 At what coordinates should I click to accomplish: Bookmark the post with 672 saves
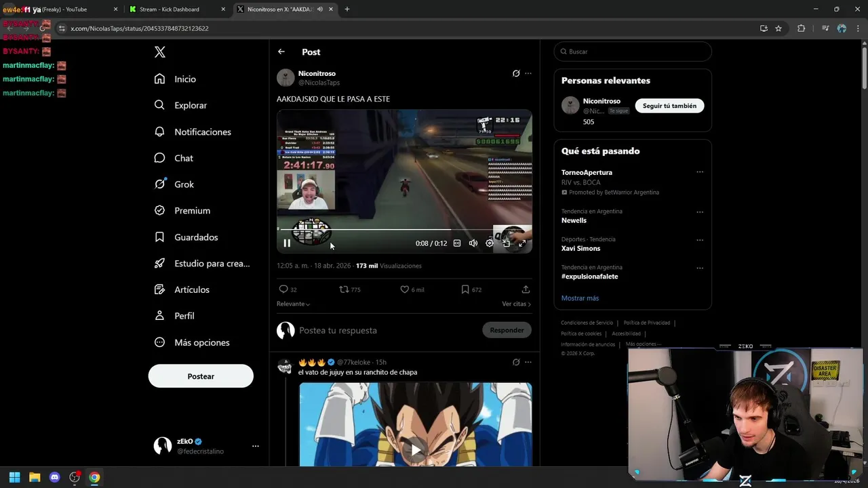coord(465,289)
